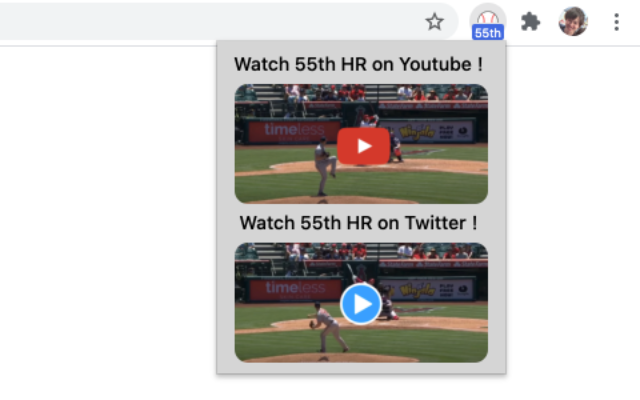Play the 55th HR video on Twitter

point(361,304)
